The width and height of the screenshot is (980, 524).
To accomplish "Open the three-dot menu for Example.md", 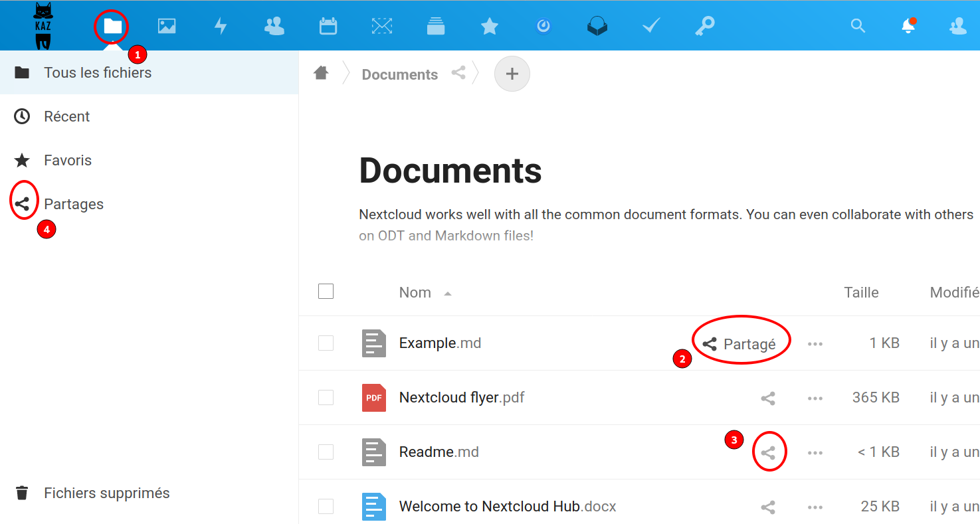I will [x=815, y=344].
